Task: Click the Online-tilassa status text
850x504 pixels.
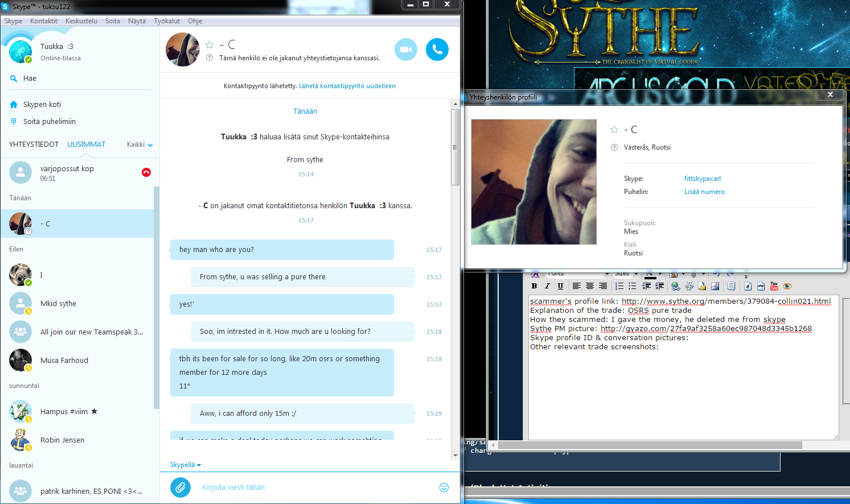Action: [x=60, y=58]
